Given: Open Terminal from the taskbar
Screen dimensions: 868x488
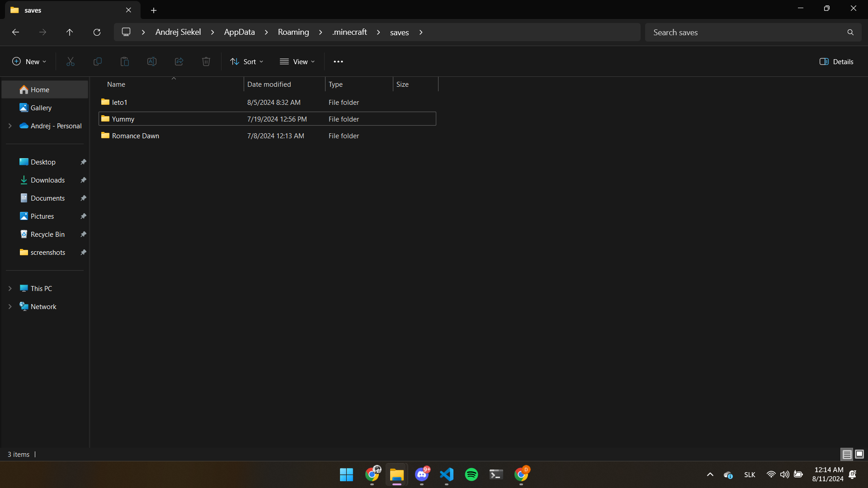Looking at the screenshot, I should 496,474.
